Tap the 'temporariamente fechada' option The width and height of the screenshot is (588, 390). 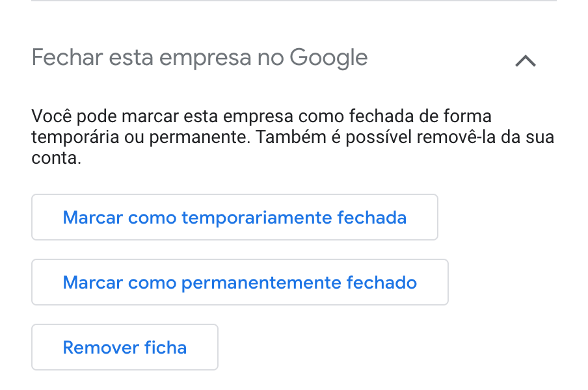click(x=294, y=217)
